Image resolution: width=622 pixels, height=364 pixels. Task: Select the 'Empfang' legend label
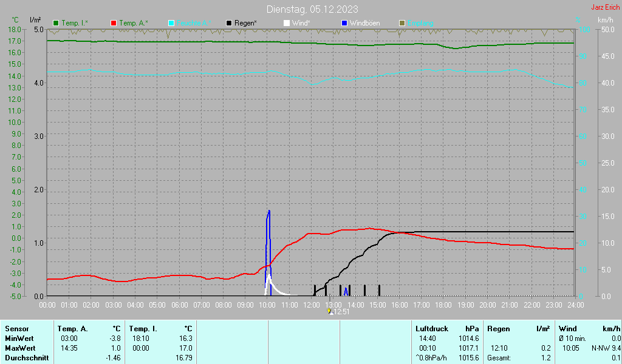pos(420,23)
